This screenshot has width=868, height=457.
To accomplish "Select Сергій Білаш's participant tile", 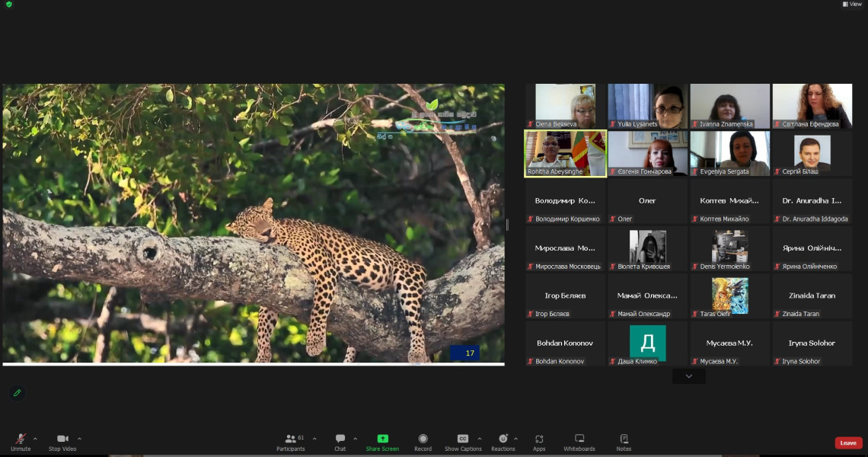I will [x=812, y=153].
